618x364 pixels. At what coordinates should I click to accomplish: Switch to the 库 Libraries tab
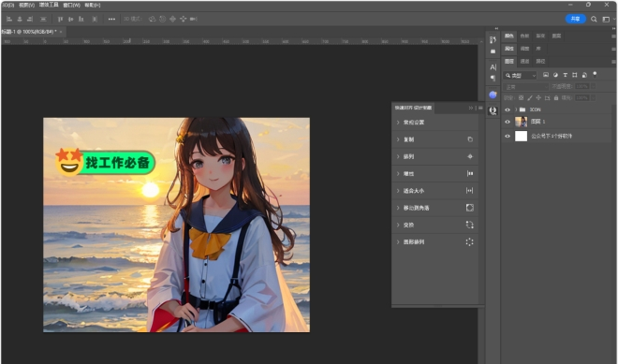pyautogui.click(x=538, y=49)
